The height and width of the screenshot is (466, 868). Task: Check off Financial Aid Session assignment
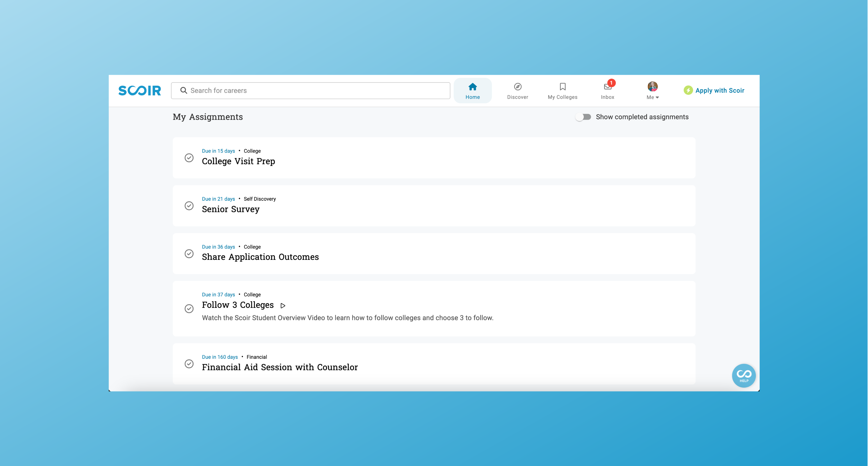pyautogui.click(x=189, y=364)
